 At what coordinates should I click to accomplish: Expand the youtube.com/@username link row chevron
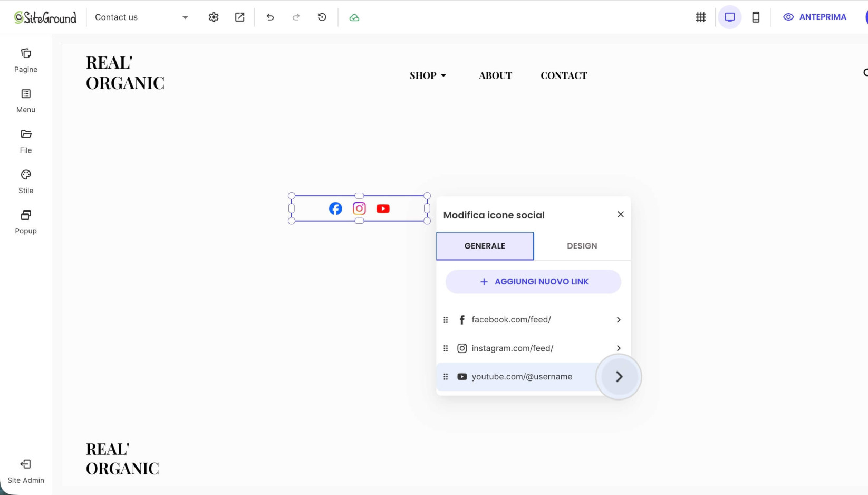point(619,377)
